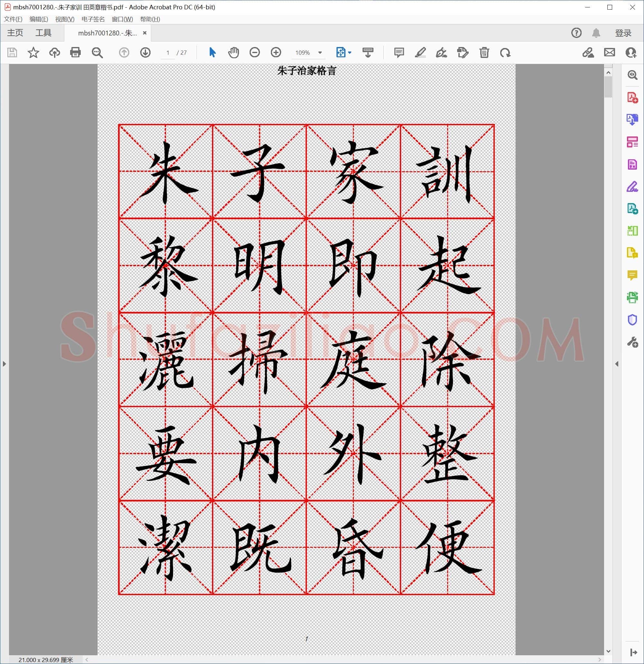This screenshot has height=664, width=644.
Task: Open the 编辑 menu
Action: tap(39, 19)
